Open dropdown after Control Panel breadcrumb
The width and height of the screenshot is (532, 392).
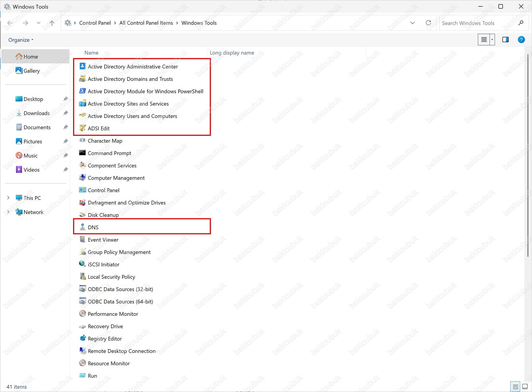[115, 23]
